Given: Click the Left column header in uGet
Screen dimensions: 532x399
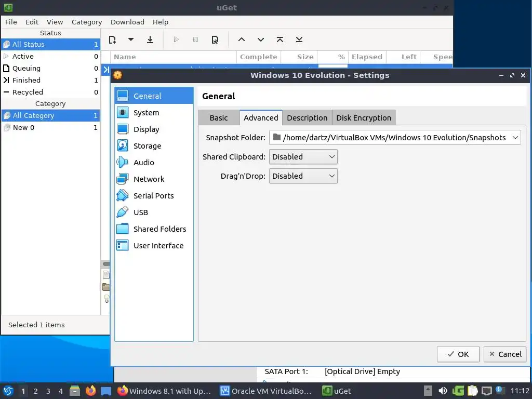Looking at the screenshot, I should (403, 57).
